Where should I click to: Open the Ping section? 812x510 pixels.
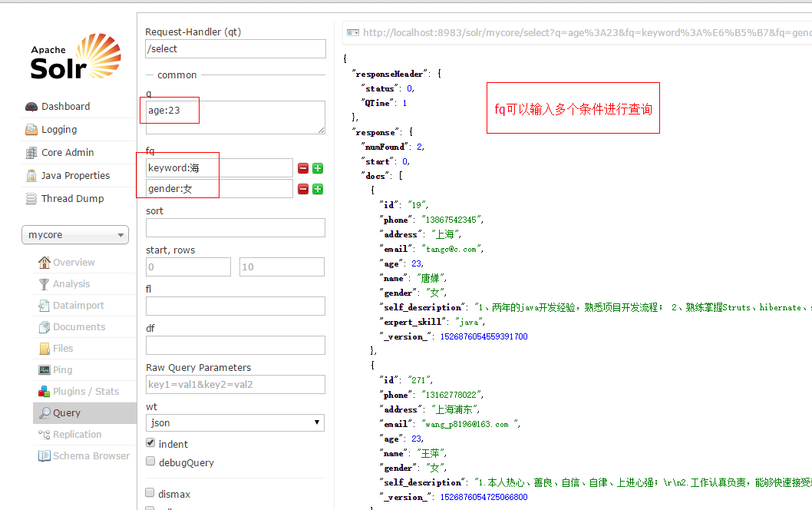pos(63,370)
